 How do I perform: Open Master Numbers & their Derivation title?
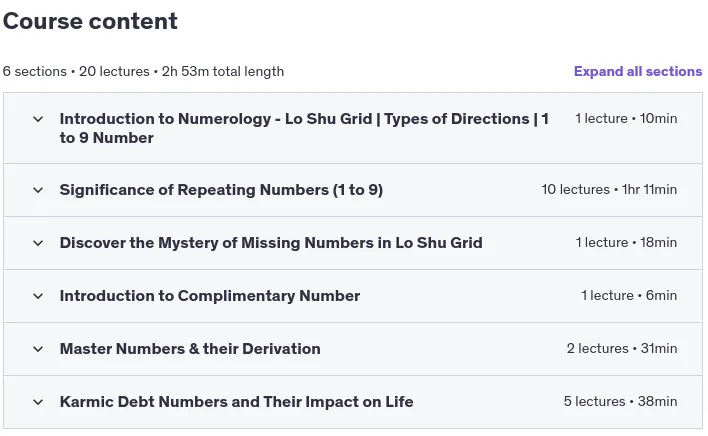[190, 348]
